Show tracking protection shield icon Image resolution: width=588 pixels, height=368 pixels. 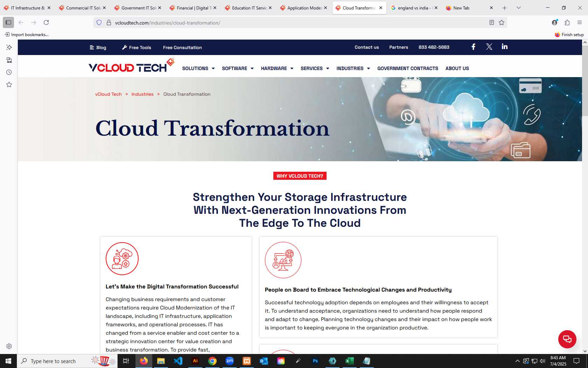[x=99, y=22]
